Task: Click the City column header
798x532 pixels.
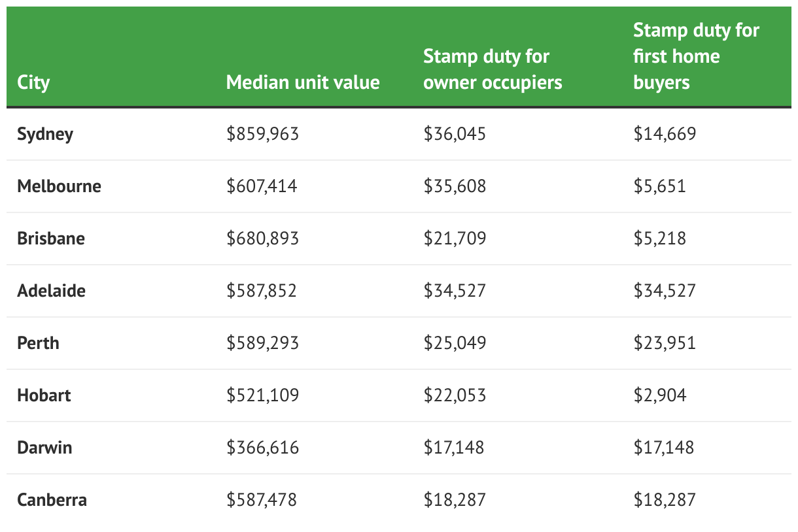Action: coord(33,83)
